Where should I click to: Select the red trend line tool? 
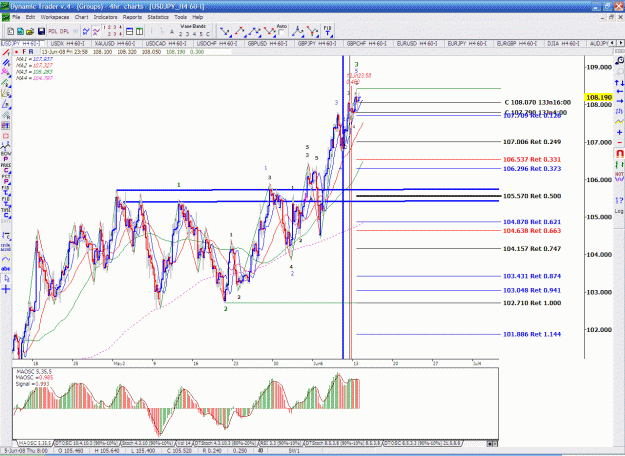(6, 52)
